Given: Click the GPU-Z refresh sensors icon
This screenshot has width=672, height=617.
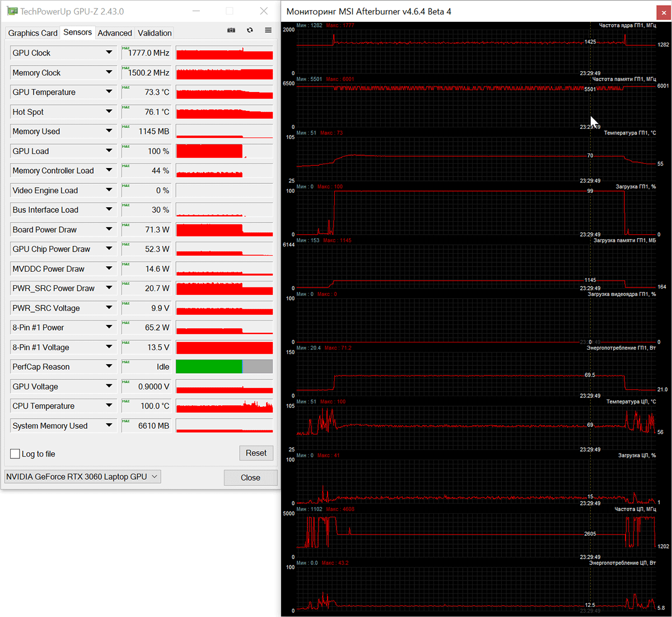Looking at the screenshot, I should (250, 30).
